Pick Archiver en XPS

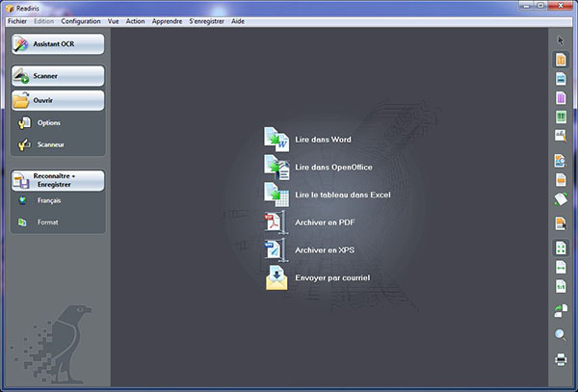coord(325,250)
